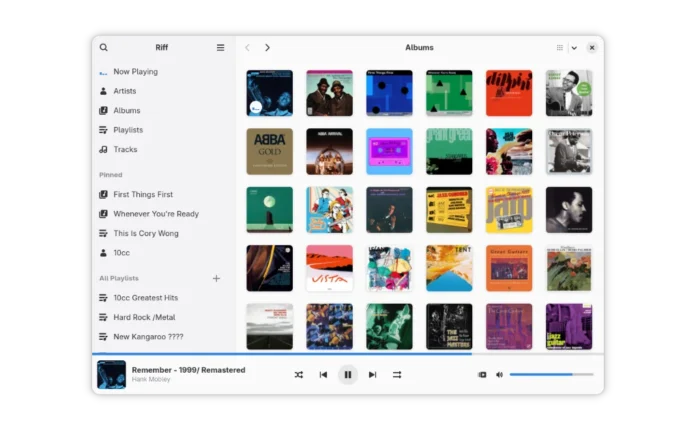Open pinned album Whenever You're Ready
This screenshot has height=430, width=696.
[x=162, y=214]
